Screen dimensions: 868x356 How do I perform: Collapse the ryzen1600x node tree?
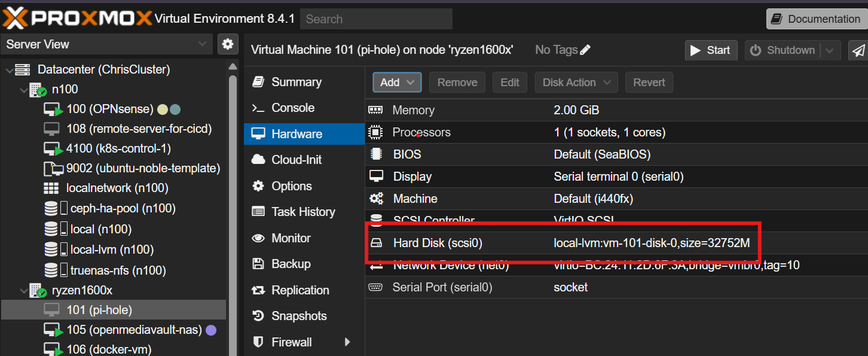(x=24, y=291)
